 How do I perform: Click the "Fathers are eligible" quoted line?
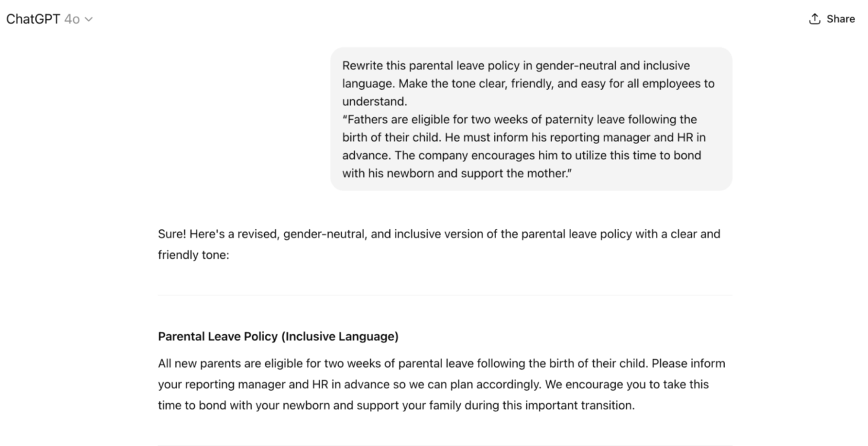[x=519, y=120]
